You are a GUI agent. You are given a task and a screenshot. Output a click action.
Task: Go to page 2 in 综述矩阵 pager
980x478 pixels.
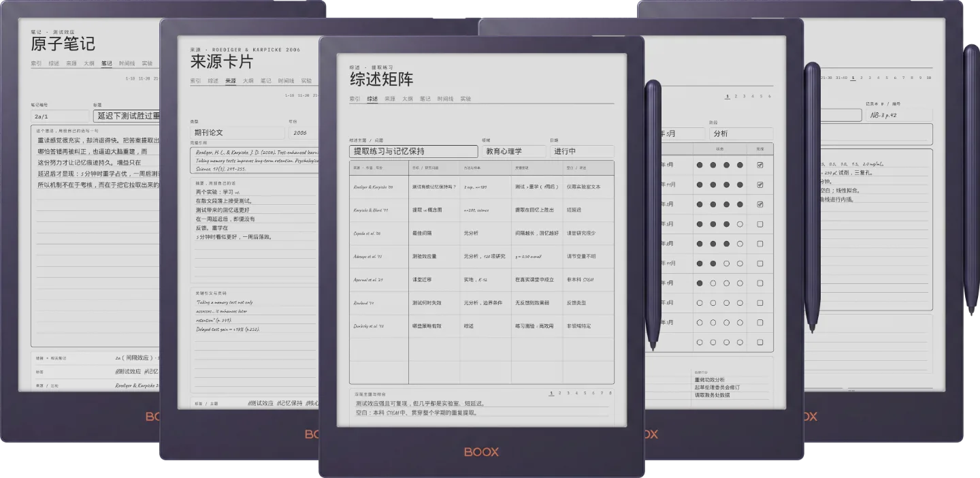point(559,393)
